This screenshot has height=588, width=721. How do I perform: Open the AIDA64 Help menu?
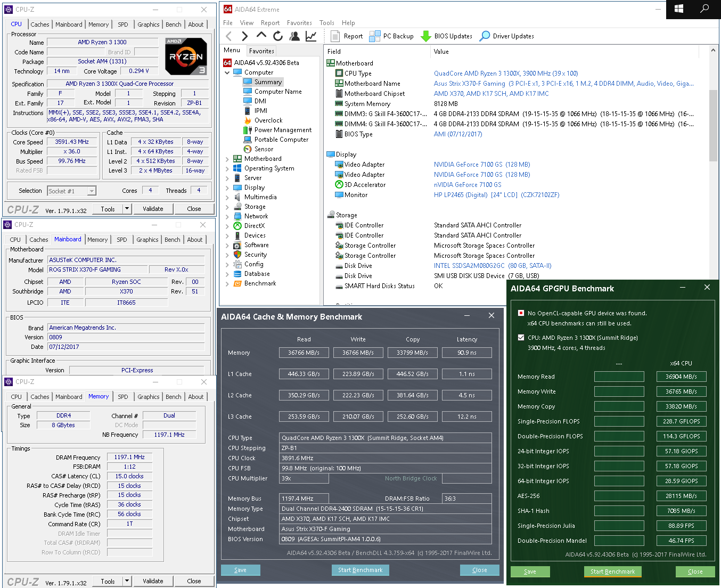coord(348,23)
